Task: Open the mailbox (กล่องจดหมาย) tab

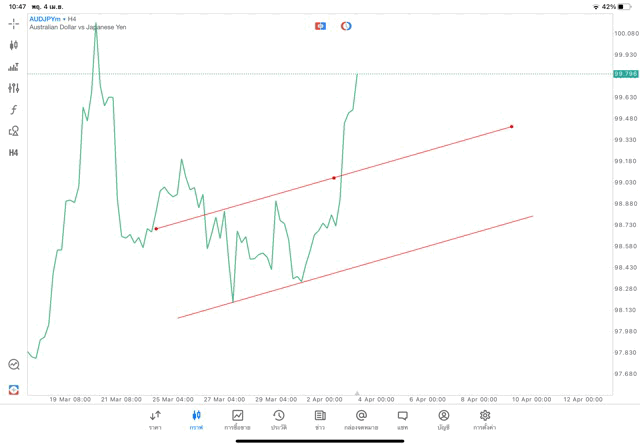Action: (361, 419)
